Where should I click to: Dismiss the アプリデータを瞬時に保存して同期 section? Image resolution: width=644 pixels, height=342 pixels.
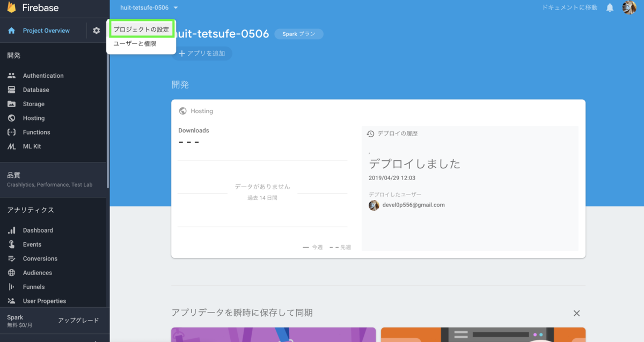point(576,313)
